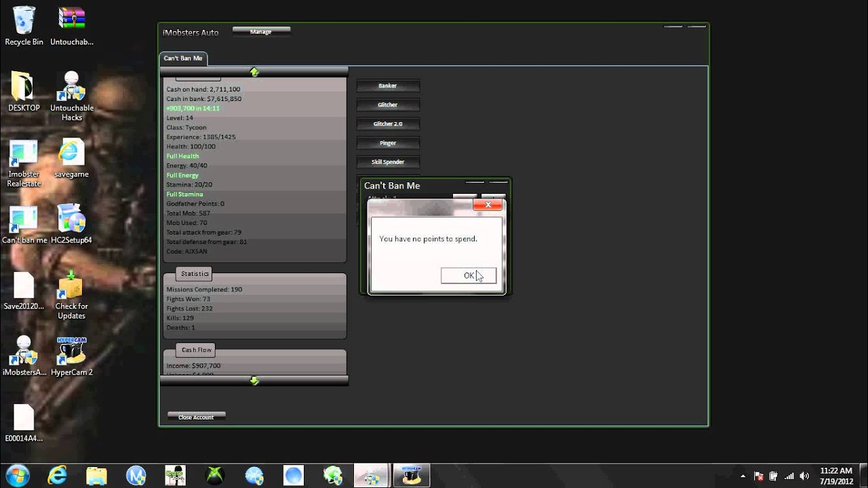Launch the Imobster Realestate shortcut
The image size is (868, 488).
pyautogui.click(x=24, y=163)
